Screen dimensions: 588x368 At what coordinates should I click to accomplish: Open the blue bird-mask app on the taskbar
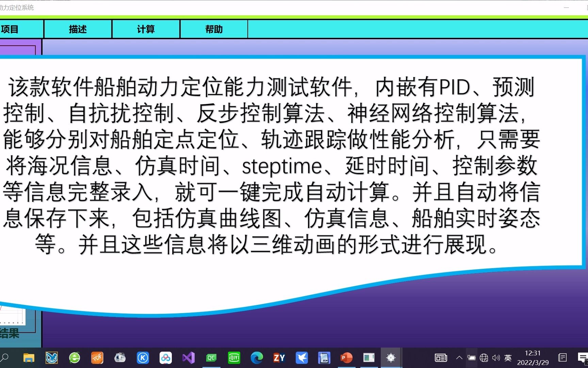pyautogui.click(x=52, y=358)
